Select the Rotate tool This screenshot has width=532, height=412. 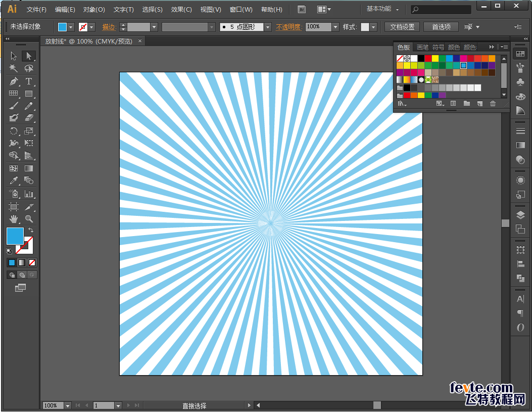pos(14,131)
